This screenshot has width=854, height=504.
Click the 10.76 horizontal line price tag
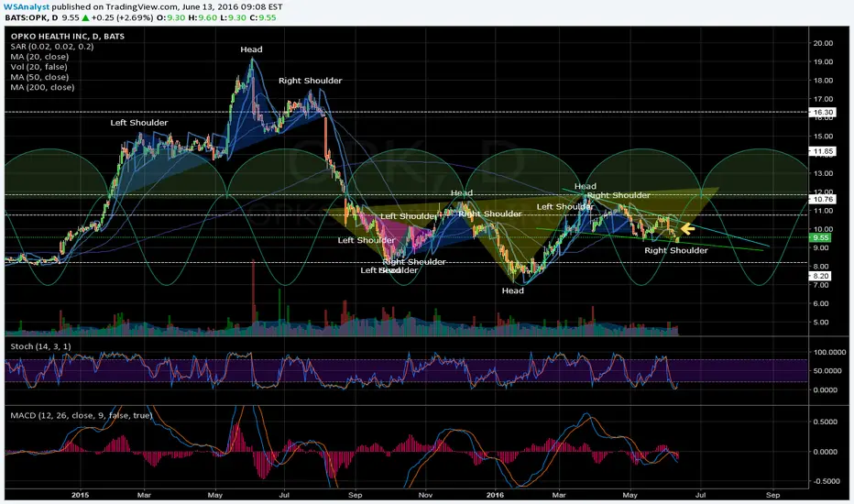[x=821, y=200]
